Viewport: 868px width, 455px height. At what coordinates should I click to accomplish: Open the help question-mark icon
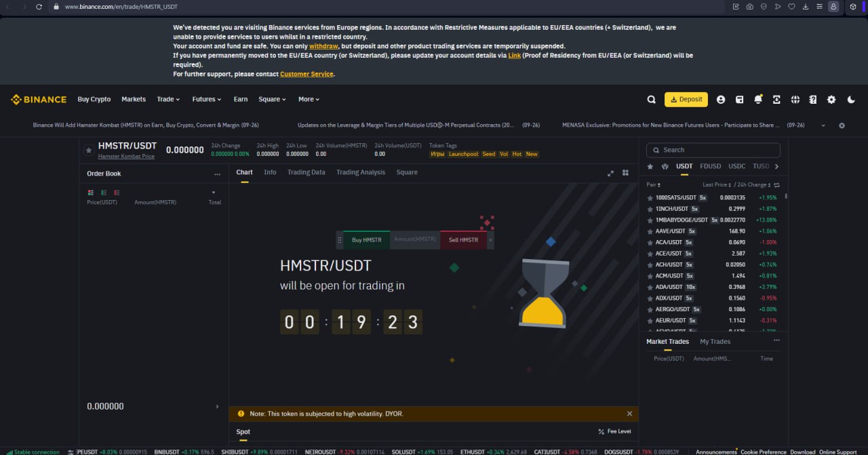pyautogui.click(x=813, y=100)
